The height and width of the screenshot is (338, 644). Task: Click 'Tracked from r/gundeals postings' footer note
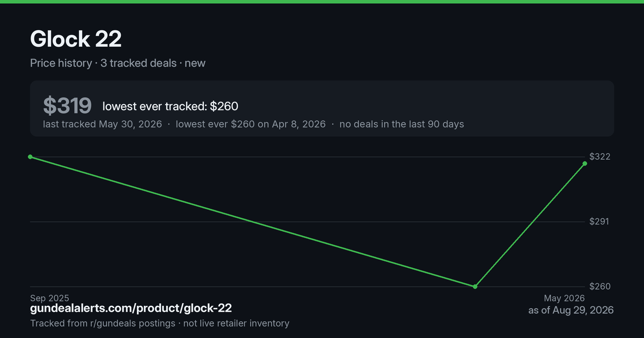103,324
